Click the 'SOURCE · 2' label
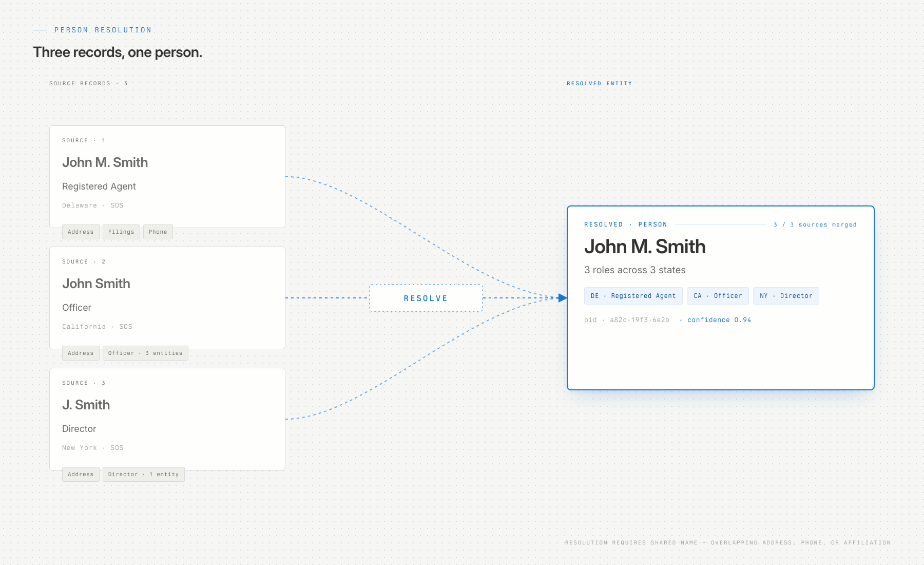This screenshot has width=924, height=565. click(84, 262)
